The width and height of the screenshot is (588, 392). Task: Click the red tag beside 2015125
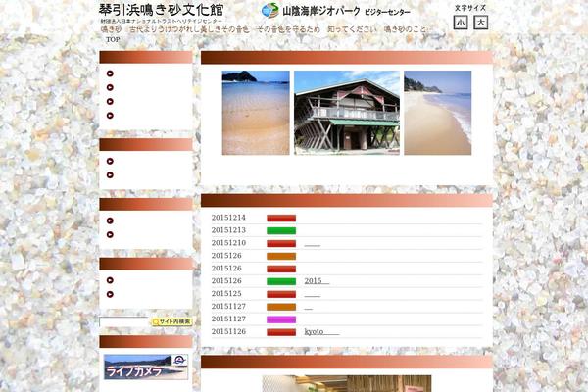(281, 294)
